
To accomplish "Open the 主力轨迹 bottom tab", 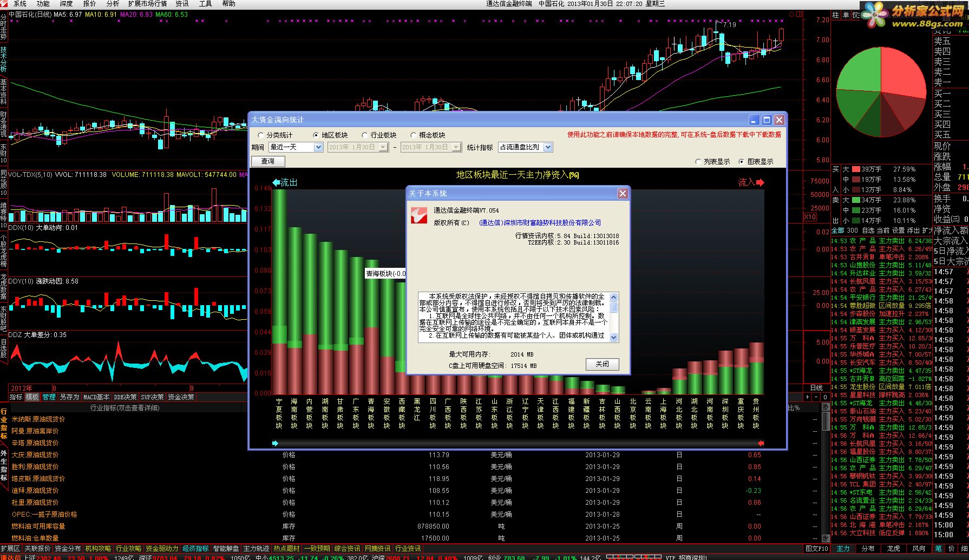I will tap(256, 549).
